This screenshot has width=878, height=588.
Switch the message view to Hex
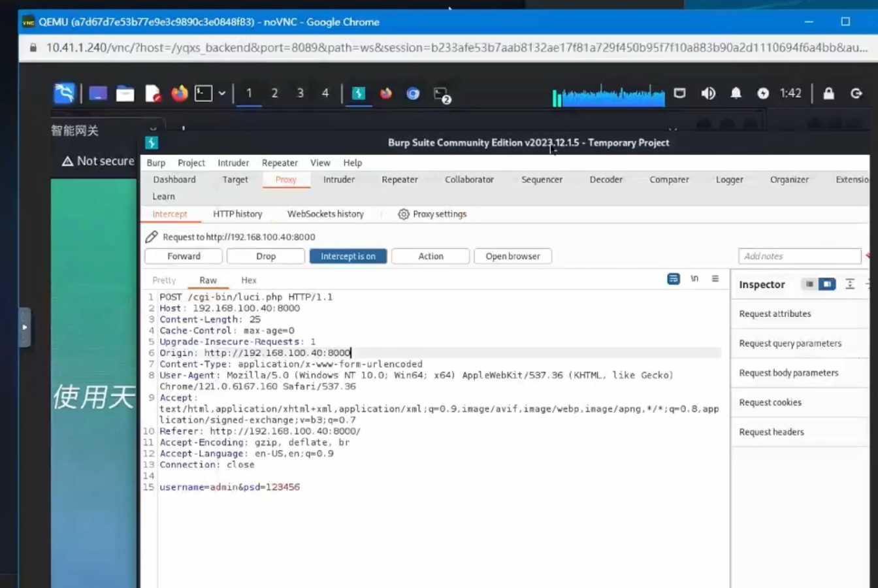coord(249,280)
